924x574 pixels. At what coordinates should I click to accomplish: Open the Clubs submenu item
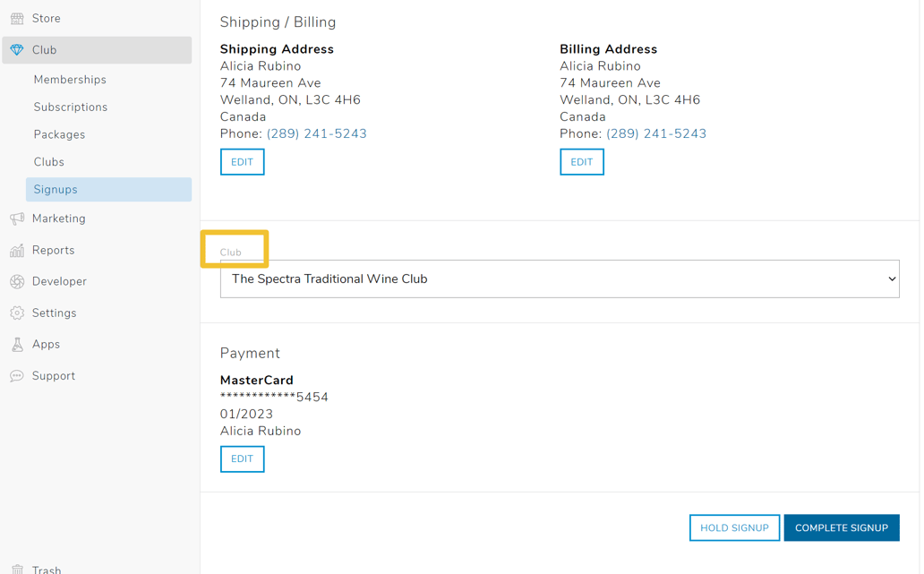[x=49, y=162]
